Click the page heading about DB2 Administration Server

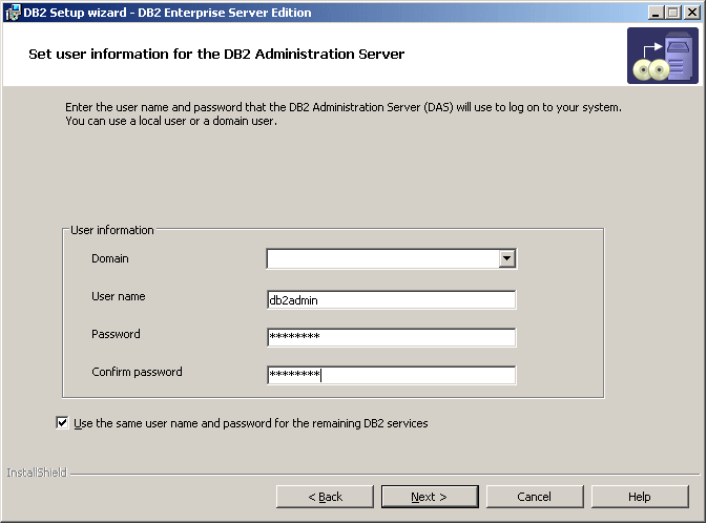(x=217, y=54)
